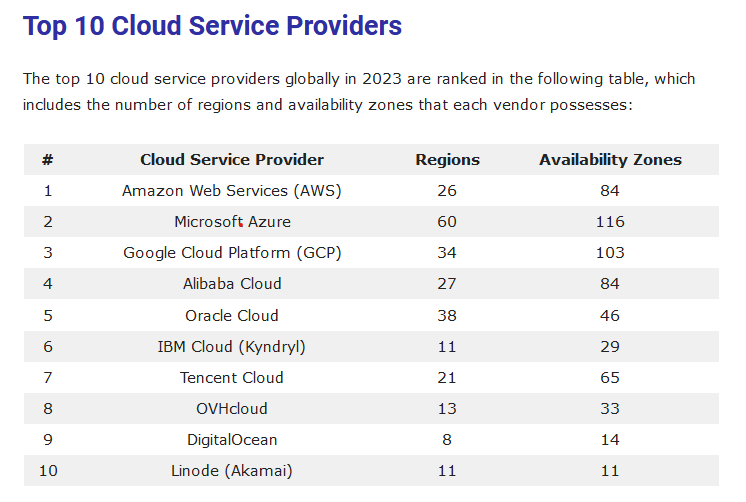Image resolution: width=746 pixels, height=502 pixels.
Task: Select the 'Oracle Cloud' cell
Action: coord(232,315)
